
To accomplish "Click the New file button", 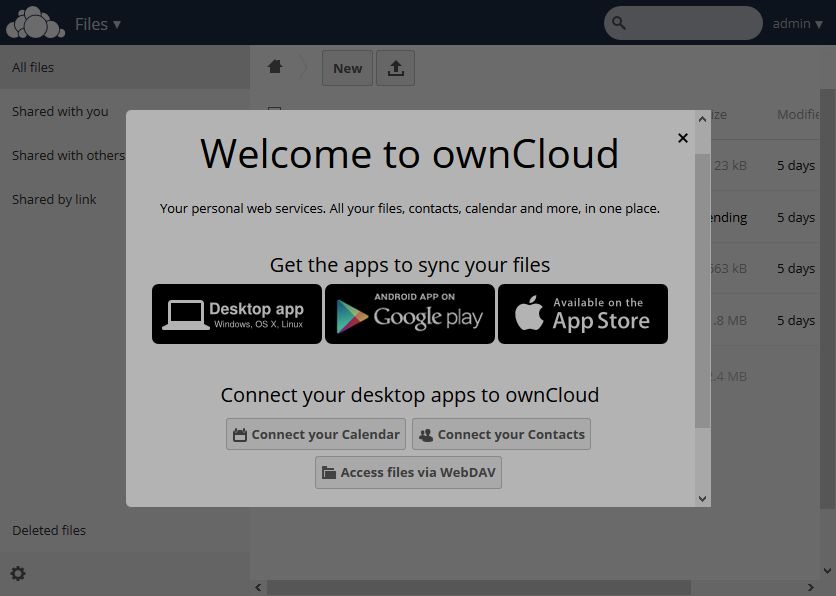I will [x=347, y=68].
